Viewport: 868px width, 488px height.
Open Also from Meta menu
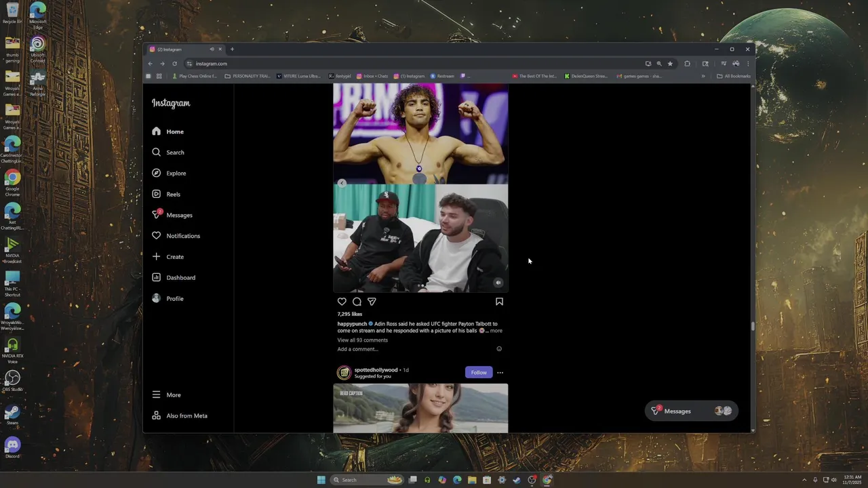(180, 416)
